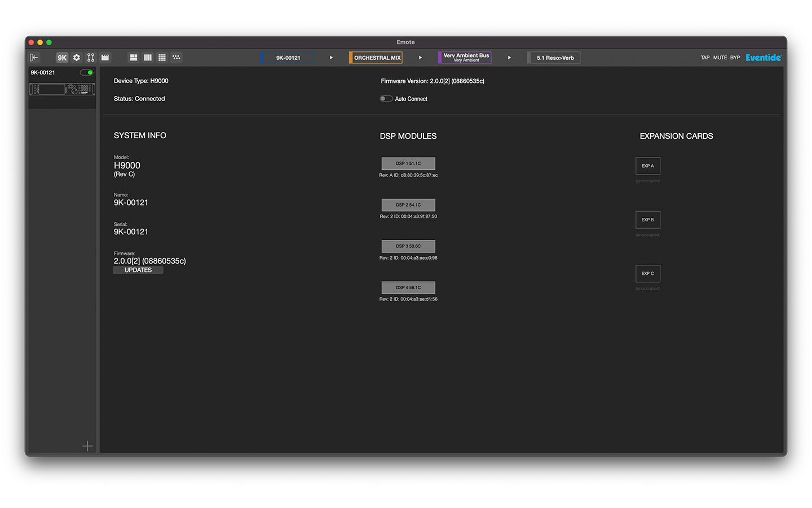
Task: Select the Very Ambient Bus breadcrumb
Action: (x=465, y=58)
